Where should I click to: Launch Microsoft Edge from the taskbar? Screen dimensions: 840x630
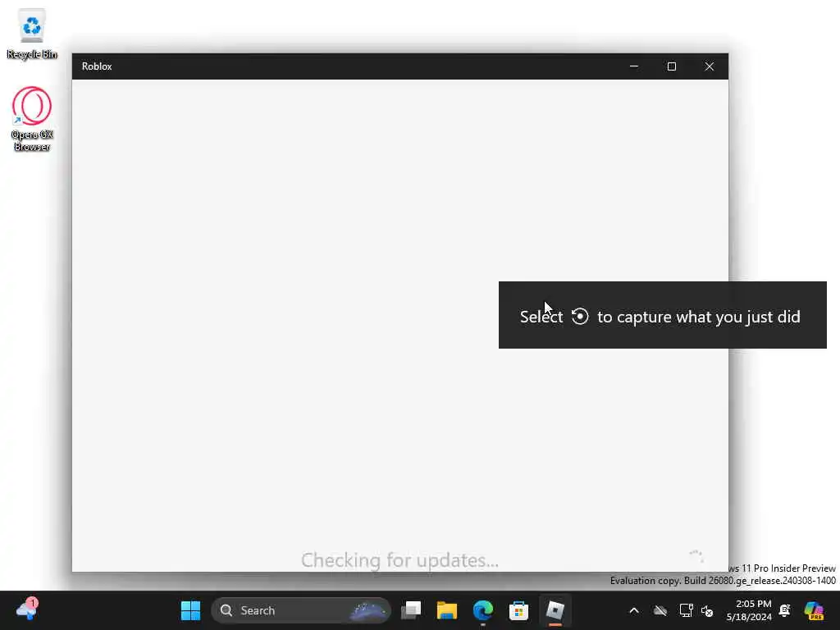[482, 610]
